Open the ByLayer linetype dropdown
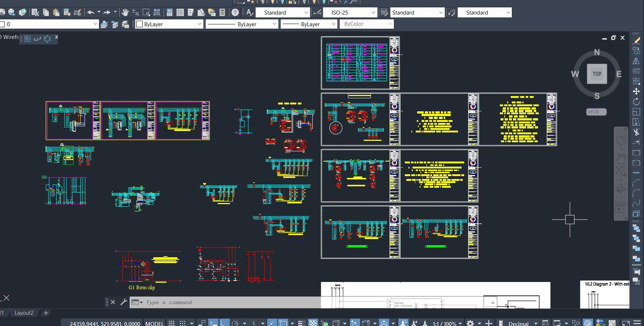 242,24
